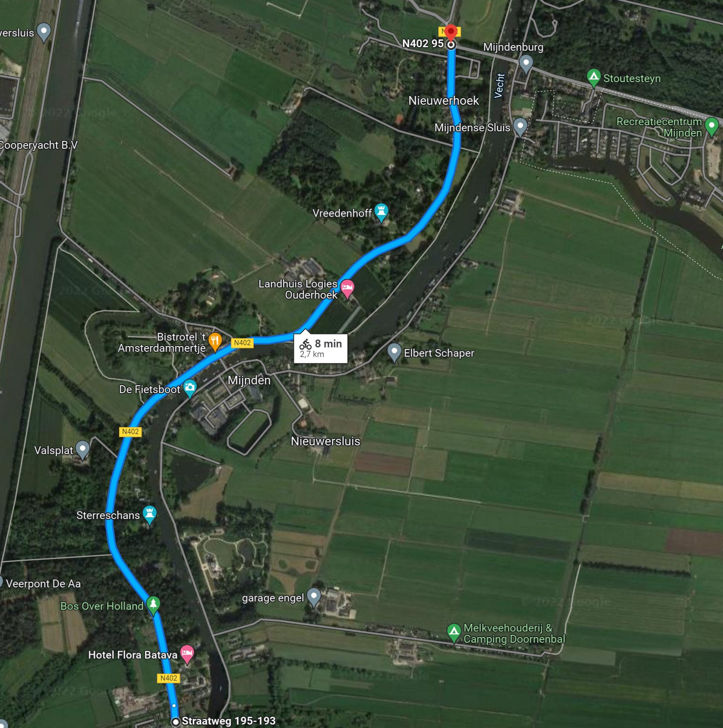
Task: Click the red destination pin marker
Action: tap(451, 33)
